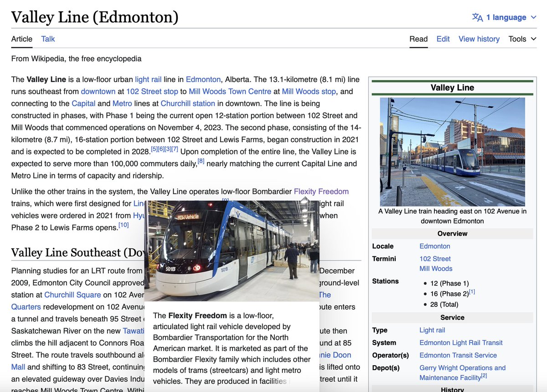Open the Quarters redevelopment link
547x392 pixels.
pyautogui.click(x=26, y=307)
